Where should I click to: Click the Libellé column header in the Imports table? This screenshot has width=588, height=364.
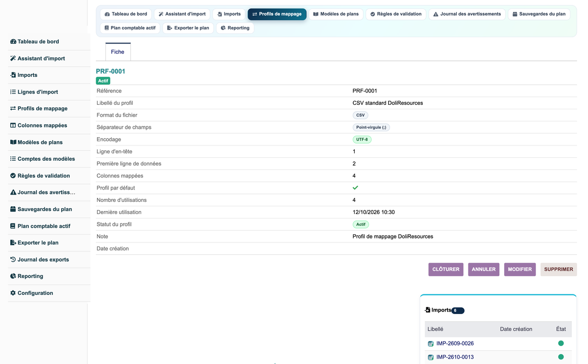pos(435,329)
